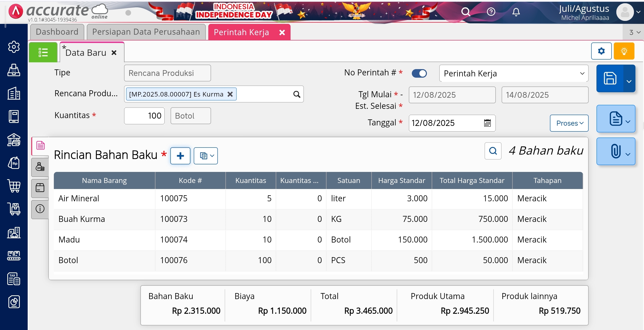Switch to the Dashboard tab
The height and width of the screenshot is (330, 644).
[57, 32]
